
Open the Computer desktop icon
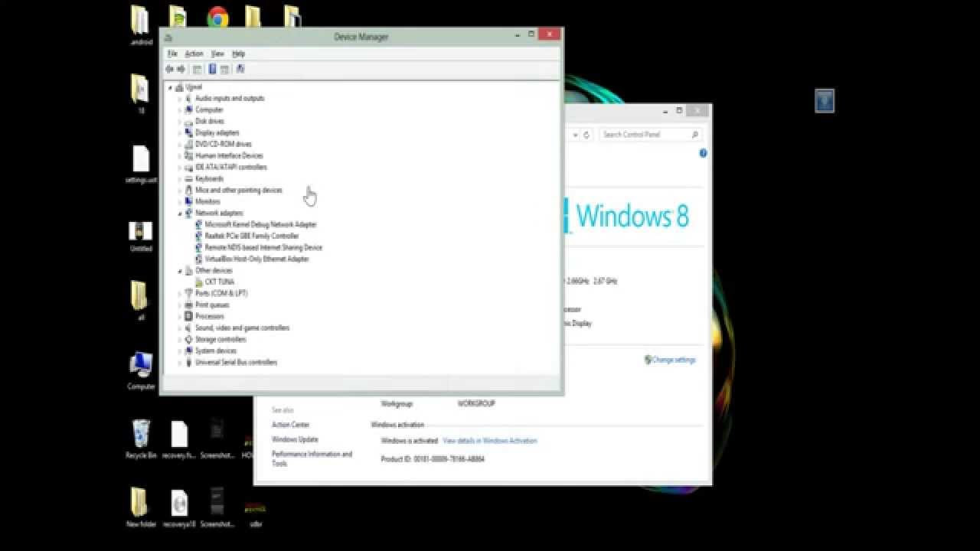(x=141, y=371)
